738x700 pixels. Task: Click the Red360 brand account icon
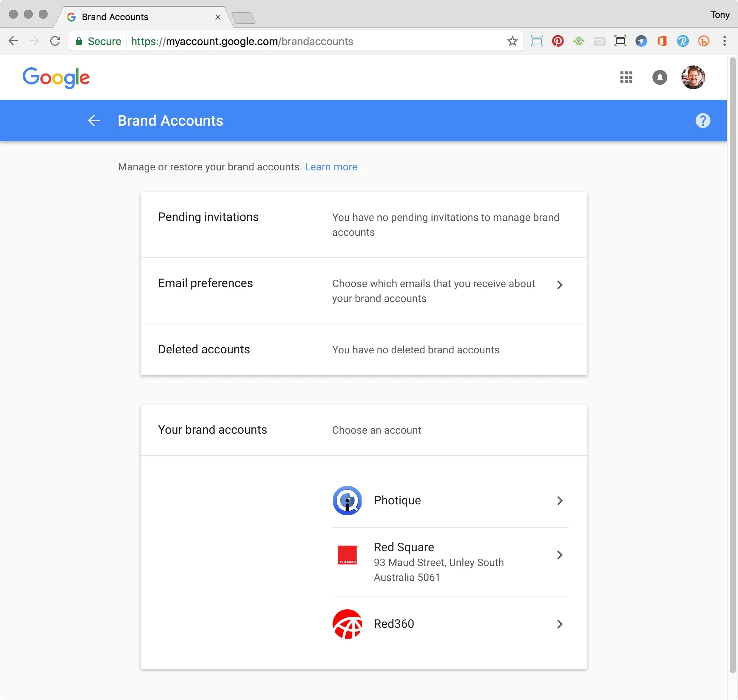347,623
